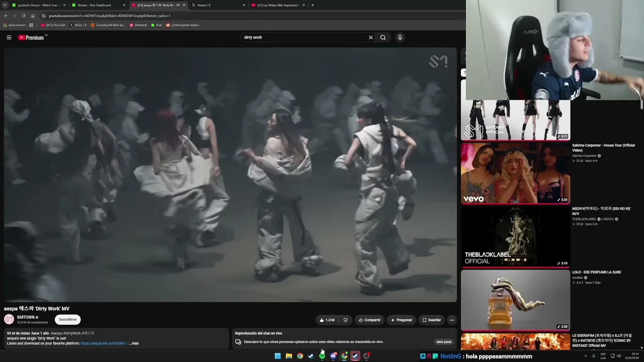Close the Home / X tab

coord(244,5)
